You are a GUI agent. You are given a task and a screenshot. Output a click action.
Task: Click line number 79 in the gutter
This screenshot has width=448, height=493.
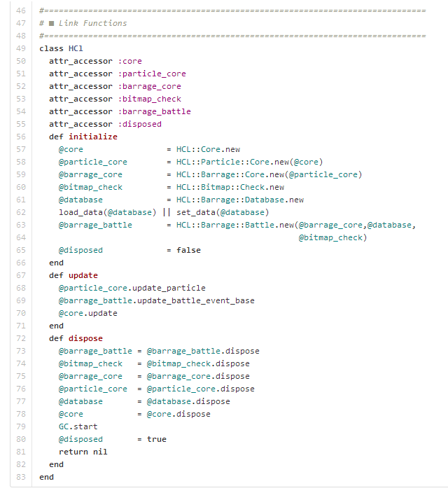pos(21,426)
